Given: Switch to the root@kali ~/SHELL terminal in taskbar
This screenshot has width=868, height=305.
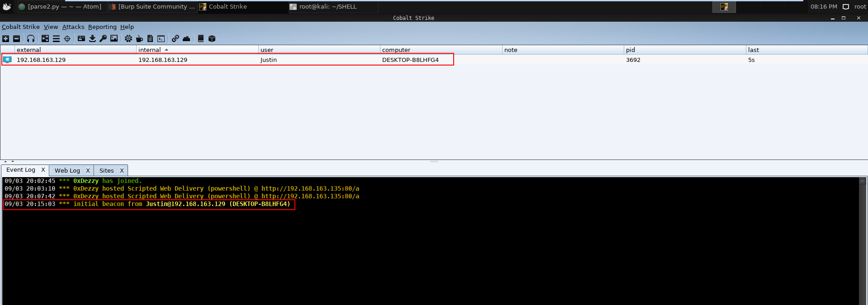Looking at the screenshot, I should pyautogui.click(x=333, y=7).
